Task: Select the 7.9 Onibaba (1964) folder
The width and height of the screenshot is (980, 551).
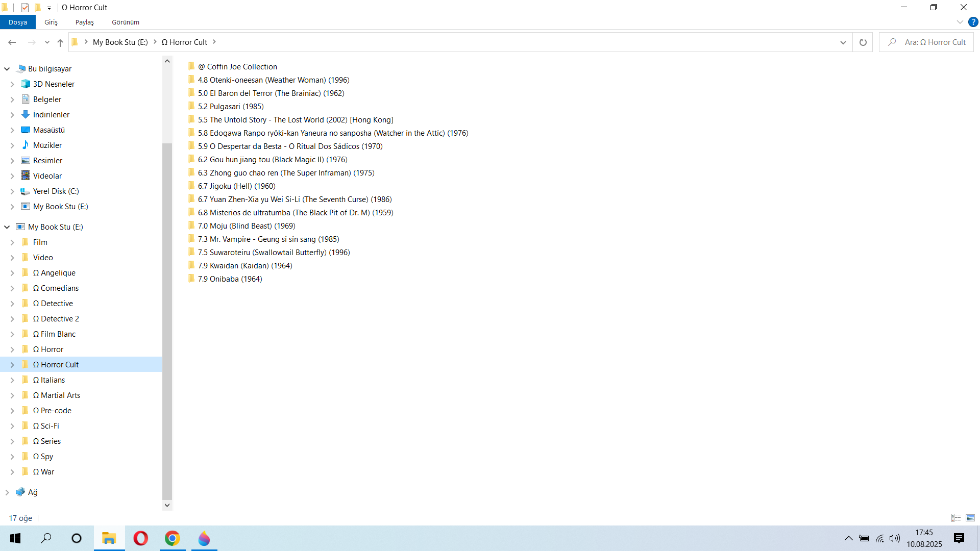Action: (x=230, y=279)
